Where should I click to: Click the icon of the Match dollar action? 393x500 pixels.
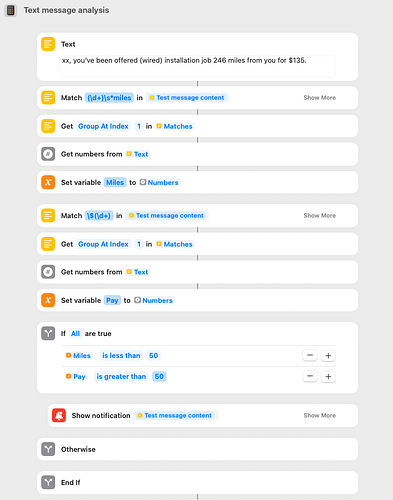[48, 215]
